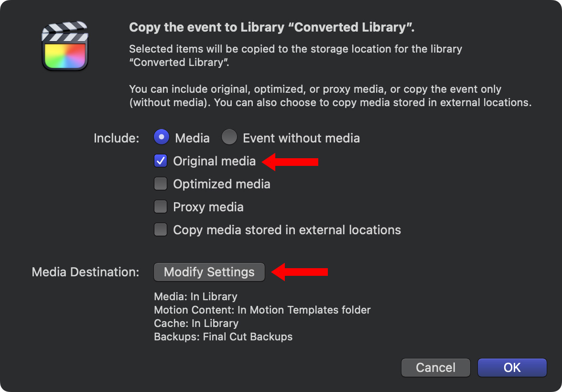This screenshot has width=562, height=392.
Task: Enable the Optimized media checkbox
Action: (161, 184)
